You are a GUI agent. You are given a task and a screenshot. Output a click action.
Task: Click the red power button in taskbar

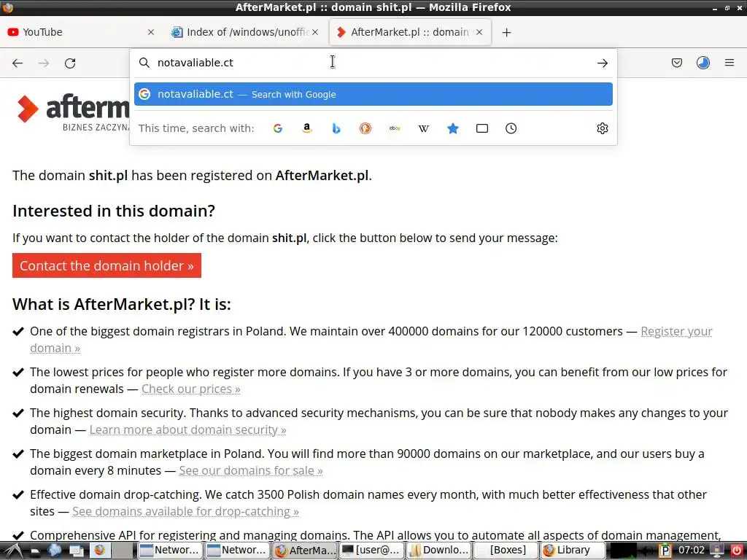(x=736, y=551)
